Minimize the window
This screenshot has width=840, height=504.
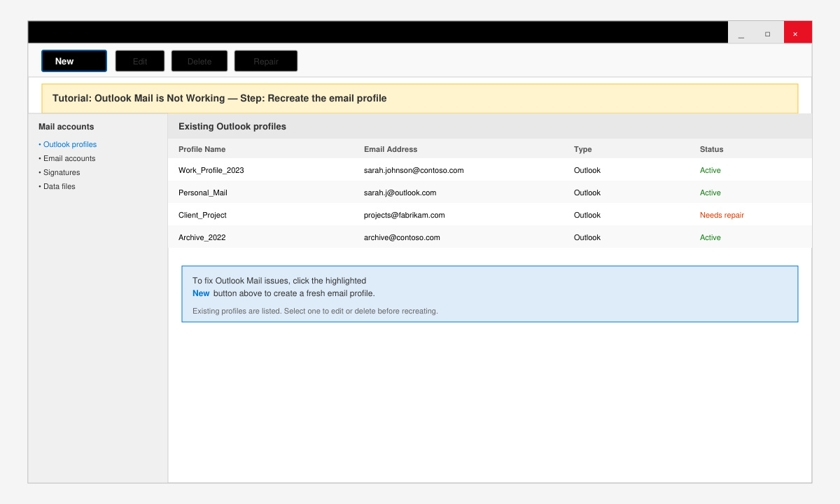[741, 33]
